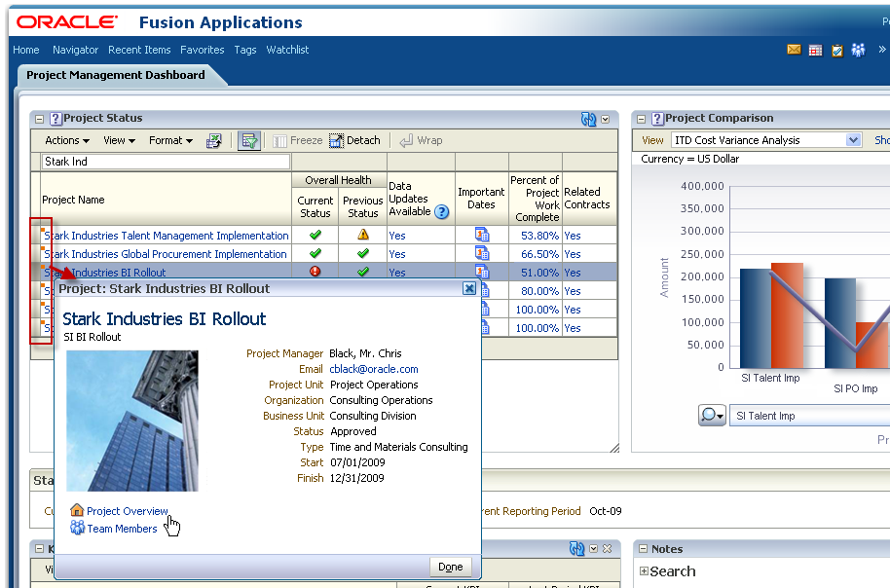Collapse the Project Status panel

[x=40, y=119]
